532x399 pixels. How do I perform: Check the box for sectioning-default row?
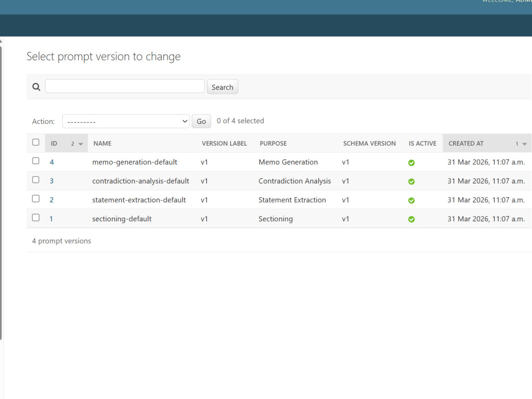tap(36, 218)
